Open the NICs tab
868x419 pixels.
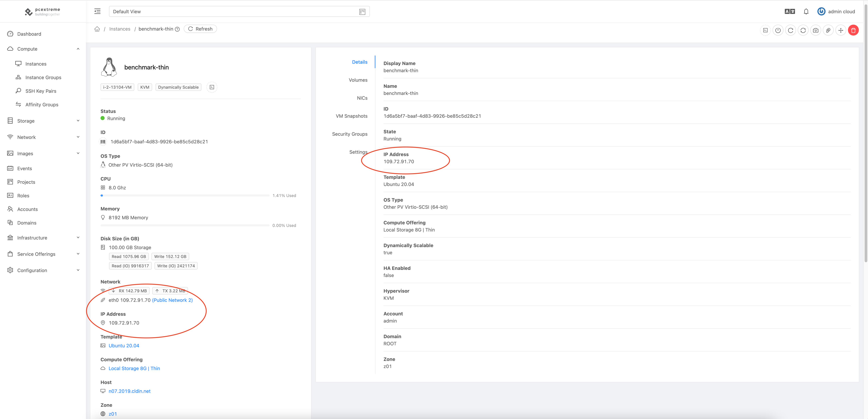pyautogui.click(x=362, y=98)
